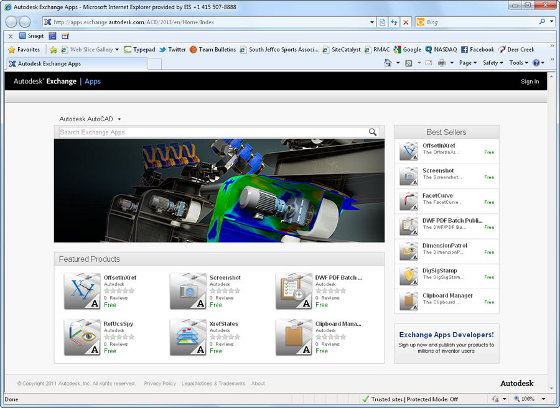Click the DigSigStamp shield icon in Best Sellers
The width and height of the screenshot is (560, 408).
pos(409,276)
